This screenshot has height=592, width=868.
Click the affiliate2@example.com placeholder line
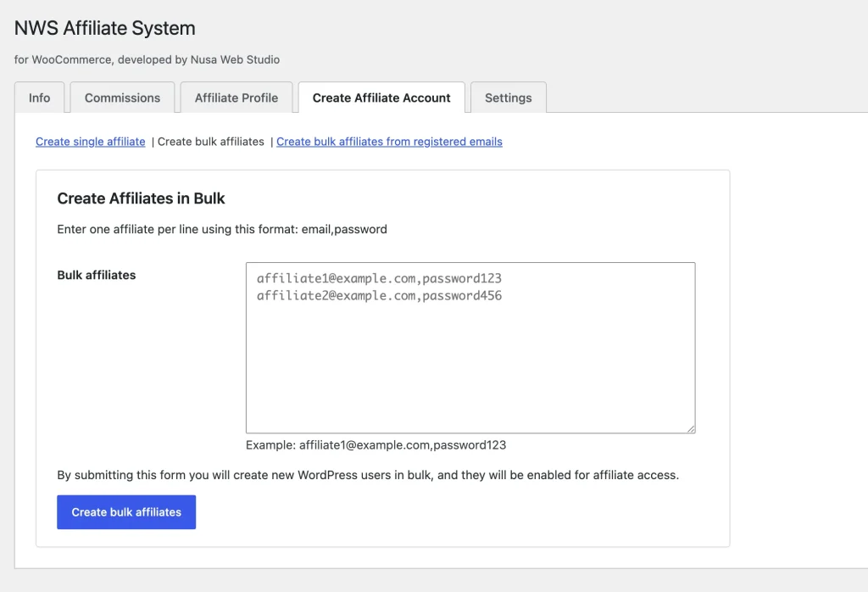point(379,296)
